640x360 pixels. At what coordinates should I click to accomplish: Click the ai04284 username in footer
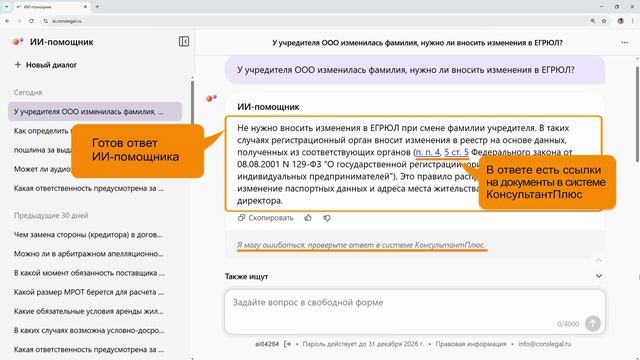tap(267, 344)
